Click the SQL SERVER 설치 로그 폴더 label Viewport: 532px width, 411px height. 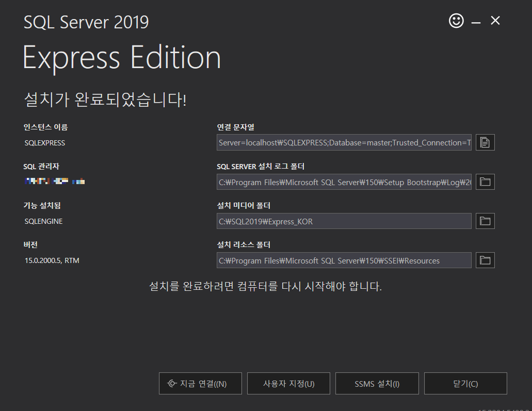tap(261, 167)
